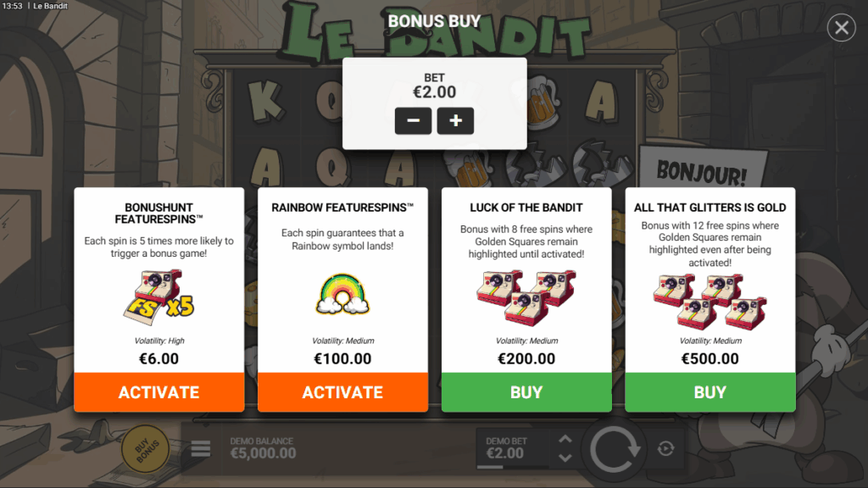The width and height of the screenshot is (868, 488).
Task: Click the FS x5 camera icon
Action: coord(159,297)
